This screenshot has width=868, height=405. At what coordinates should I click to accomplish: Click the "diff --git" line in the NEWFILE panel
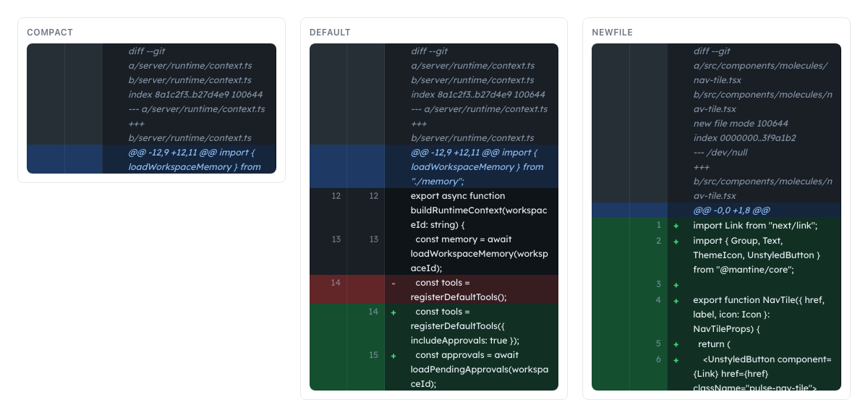[712, 51]
